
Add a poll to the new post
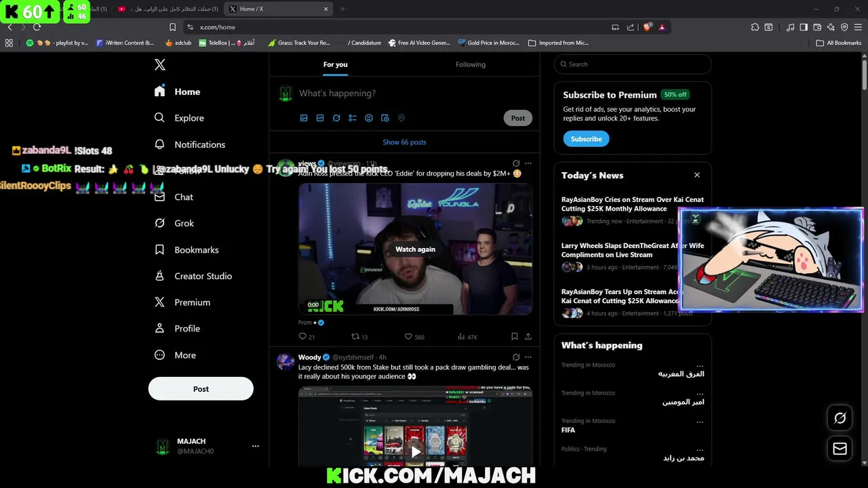click(x=353, y=118)
